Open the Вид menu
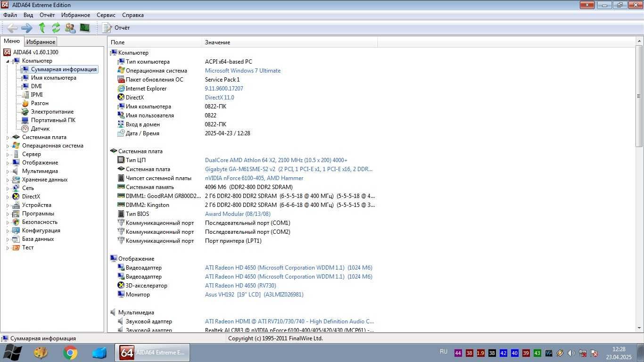The height and width of the screenshot is (362, 644). (x=28, y=15)
